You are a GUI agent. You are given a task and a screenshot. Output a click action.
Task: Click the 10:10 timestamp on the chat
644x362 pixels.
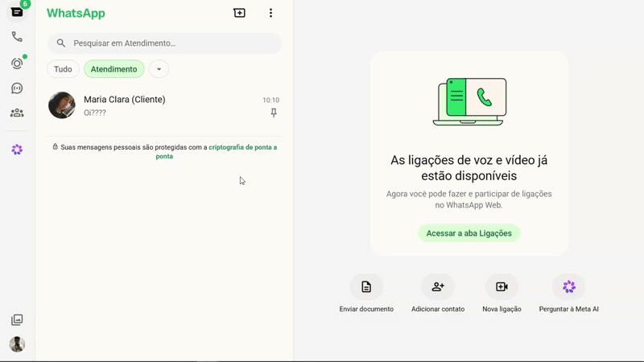click(x=270, y=100)
